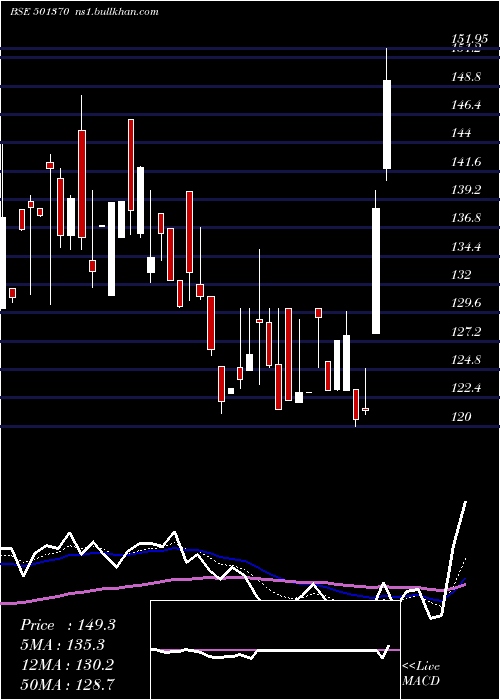Click the 148.8 price axis label

(x=466, y=77)
